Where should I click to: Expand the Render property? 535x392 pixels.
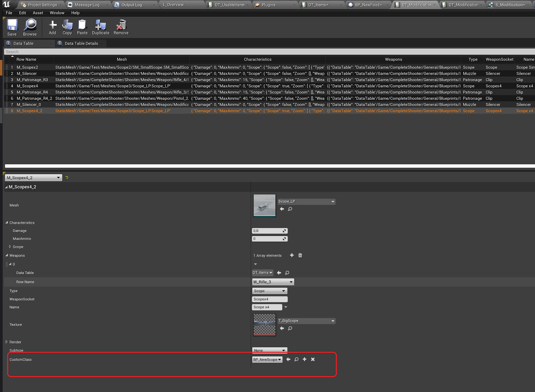(7, 342)
